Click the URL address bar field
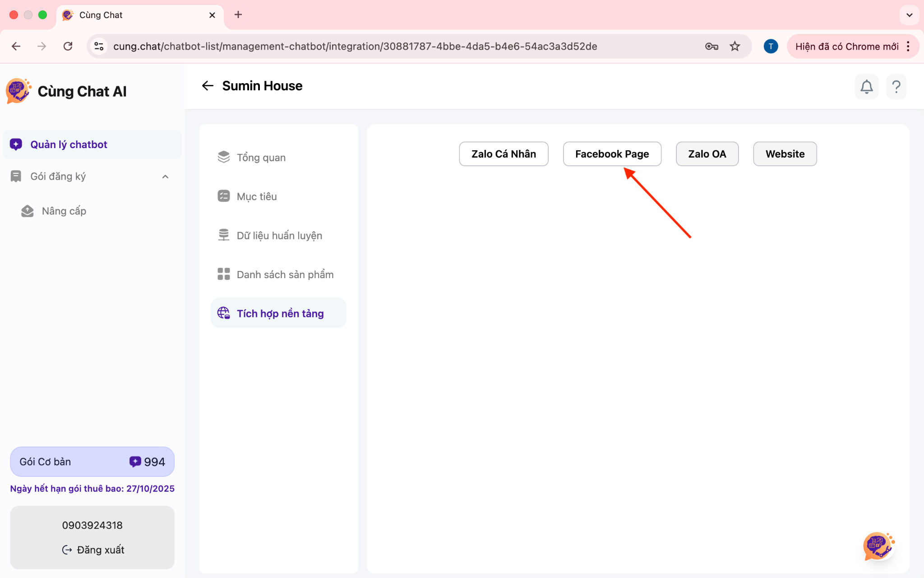The width and height of the screenshot is (924, 578). 355,46
